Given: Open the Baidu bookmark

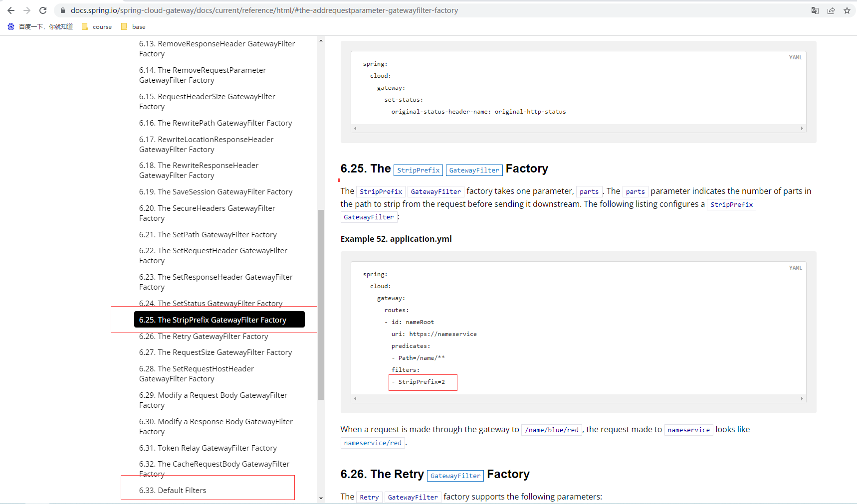Looking at the screenshot, I should coord(40,27).
